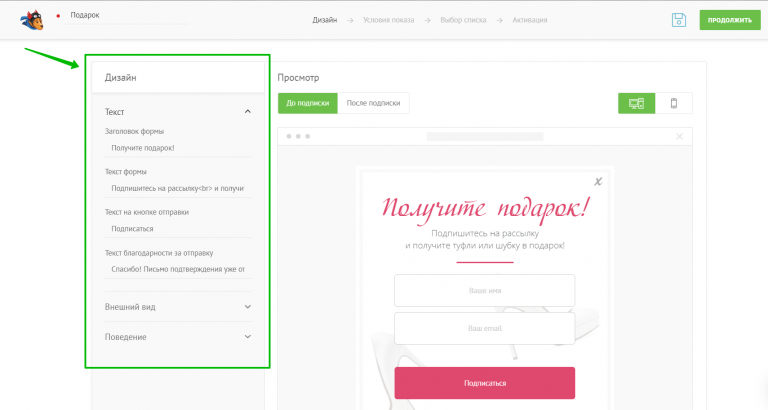
Task: Edit the form name Подарок field
Action: tap(126, 16)
